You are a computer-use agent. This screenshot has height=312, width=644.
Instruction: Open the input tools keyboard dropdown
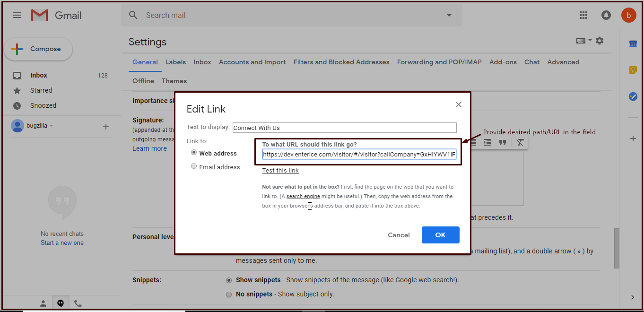(x=584, y=41)
